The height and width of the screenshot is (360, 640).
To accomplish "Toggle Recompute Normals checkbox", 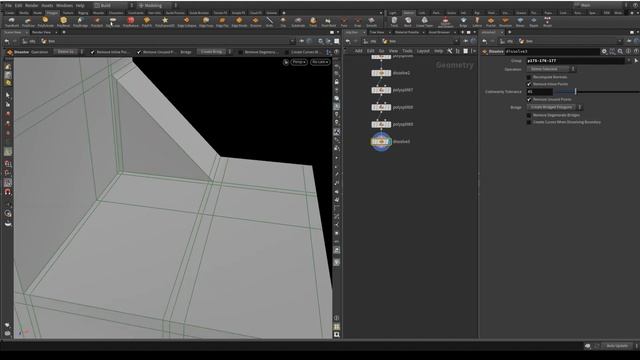I will coord(529,77).
